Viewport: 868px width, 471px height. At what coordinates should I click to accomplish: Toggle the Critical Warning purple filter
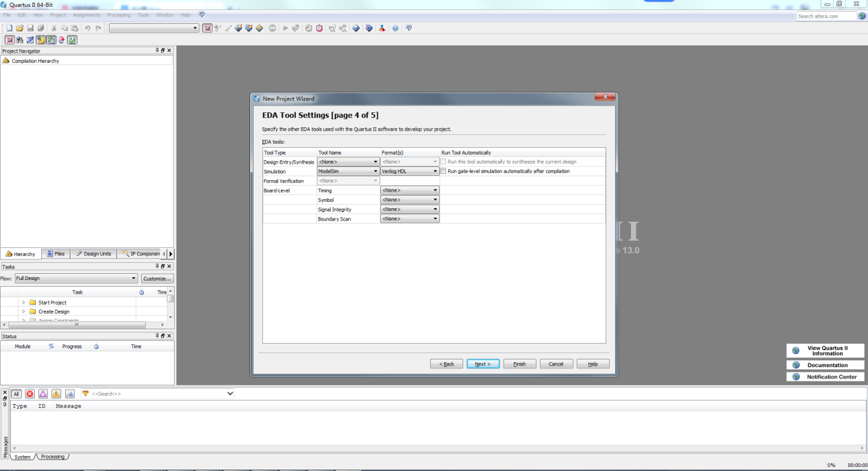(42, 394)
